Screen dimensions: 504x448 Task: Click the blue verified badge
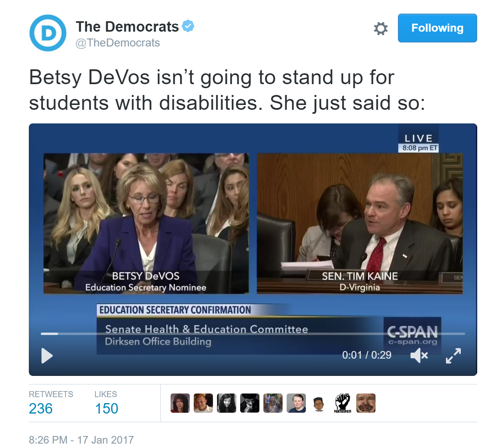pyautogui.click(x=188, y=26)
